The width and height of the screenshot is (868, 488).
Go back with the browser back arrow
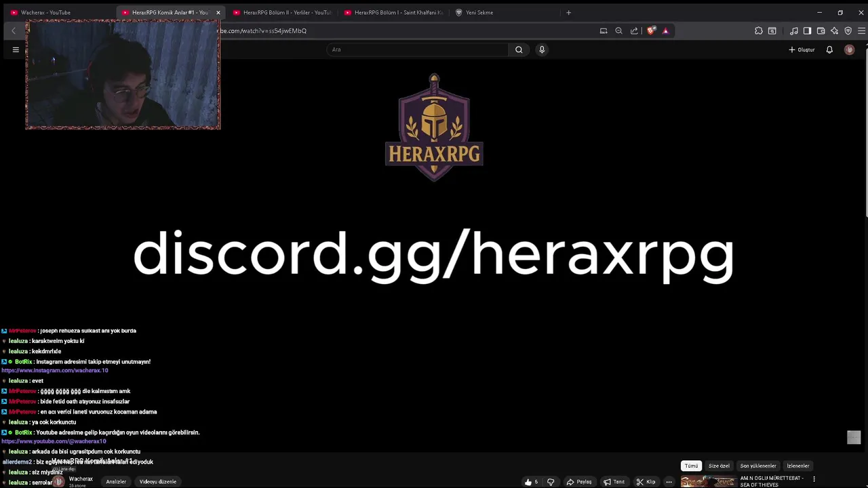(x=13, y=30)
